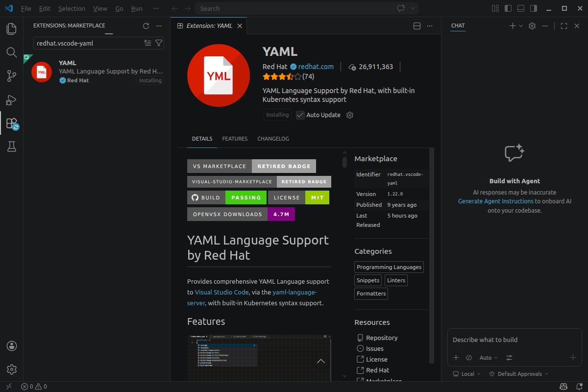Open the Go menu
Viewport: 588px width, 392px height.
[120, 8]
